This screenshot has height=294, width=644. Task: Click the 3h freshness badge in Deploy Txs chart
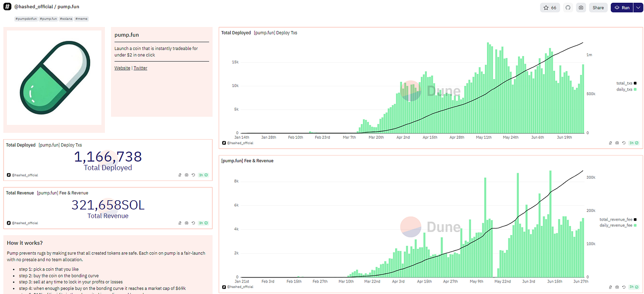pyautogui.click(x=633, y=143)
